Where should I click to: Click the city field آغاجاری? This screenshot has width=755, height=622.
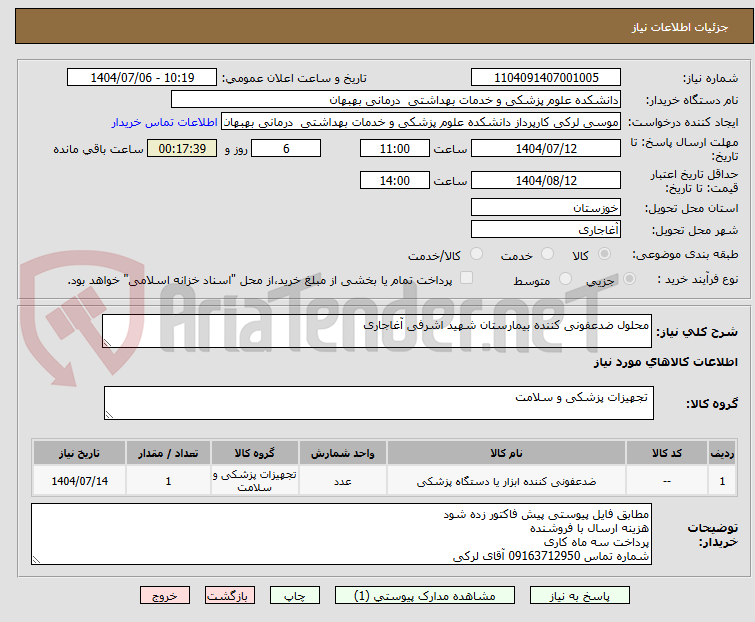546,230
